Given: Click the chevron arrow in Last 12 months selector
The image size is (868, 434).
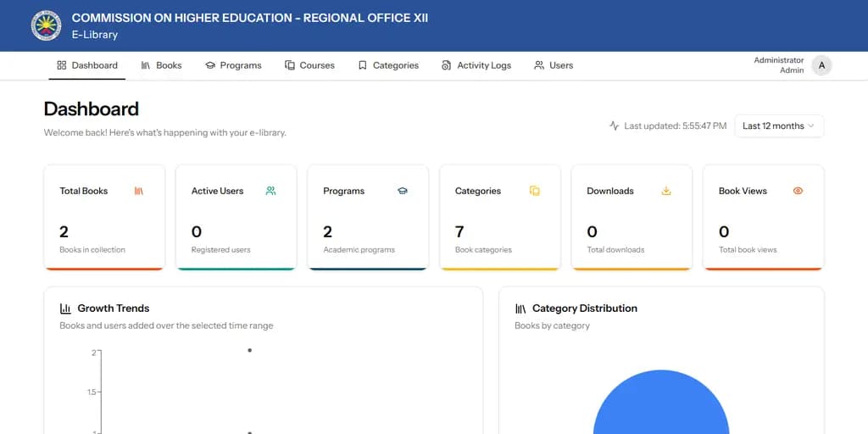Looking at the screenshot, I should [811, 125].
